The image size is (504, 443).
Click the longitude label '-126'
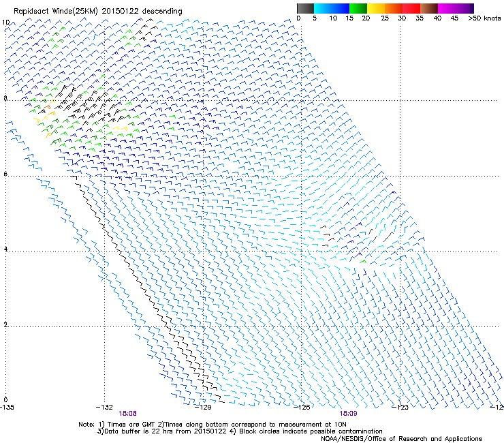pos(302,408)
